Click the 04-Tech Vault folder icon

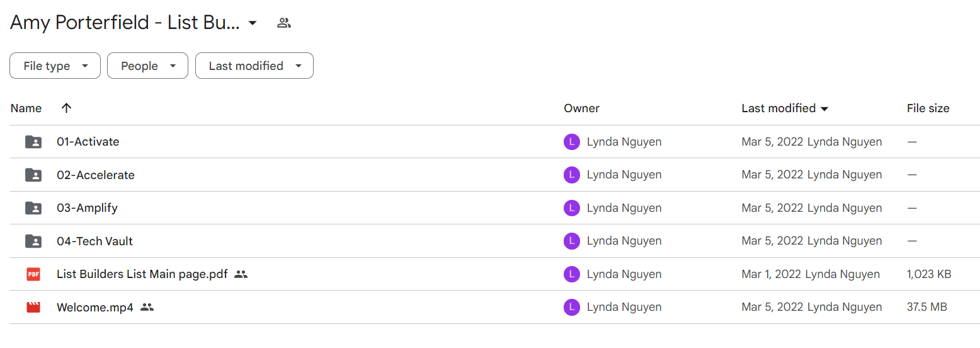(33, 241)
